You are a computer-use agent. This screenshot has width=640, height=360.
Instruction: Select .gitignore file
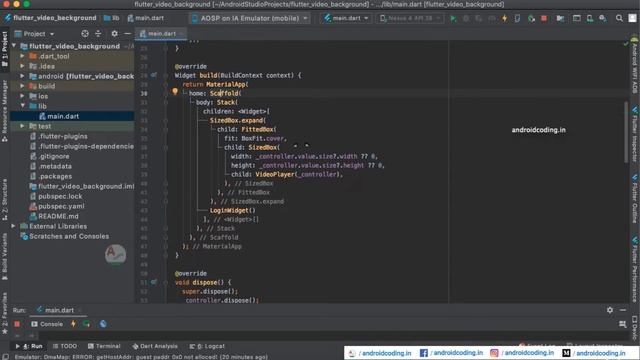[x=54, y=156]
